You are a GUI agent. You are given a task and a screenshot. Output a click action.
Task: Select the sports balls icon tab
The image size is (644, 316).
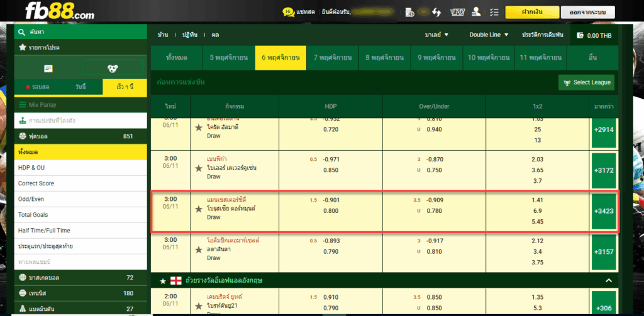coord(113,68)
